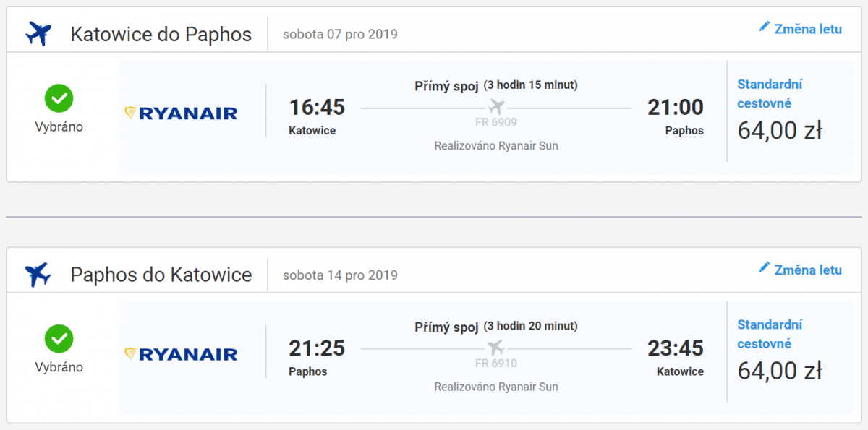Click the Ryanair logo on flight FR 6909
Image resolution: width=868 pixels, height=430 pixels.
coord(182,113)
